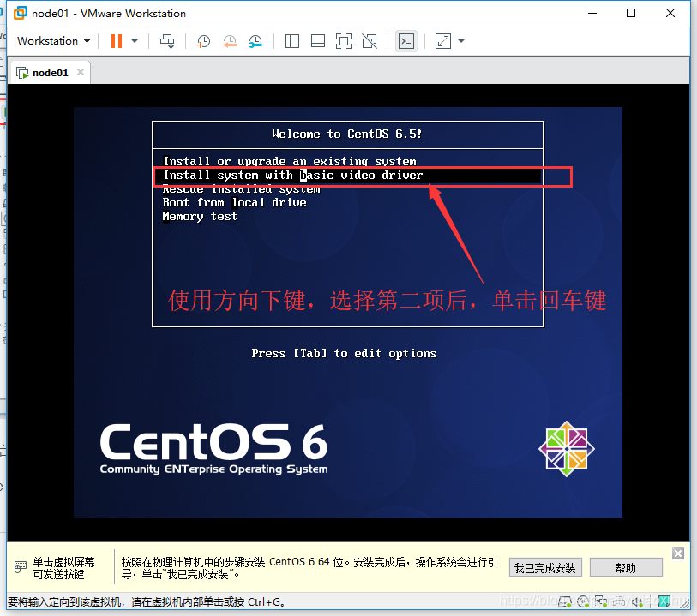697x616 pixels.
Task: Take a snapshot of the virtual machine
Action: pos(203,41)
